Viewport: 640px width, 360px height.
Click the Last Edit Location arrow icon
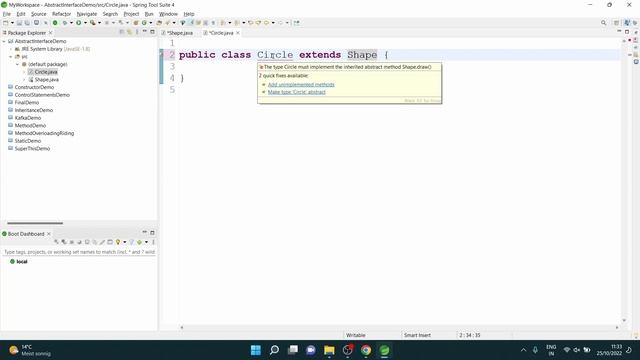tap(251, 23)
